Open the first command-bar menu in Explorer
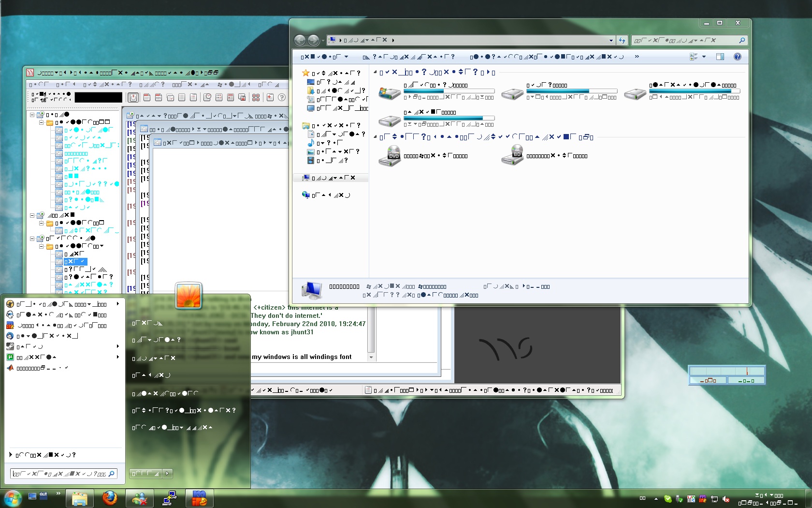Image resolution: width=812 pixels, height=508 pixels. pos(324,57)
